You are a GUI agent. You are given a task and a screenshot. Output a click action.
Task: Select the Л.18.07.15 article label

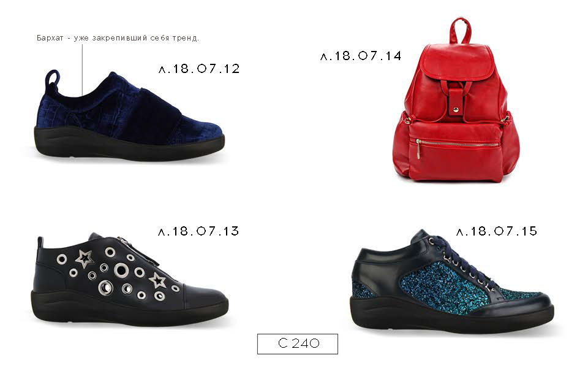tap(497, 231)
